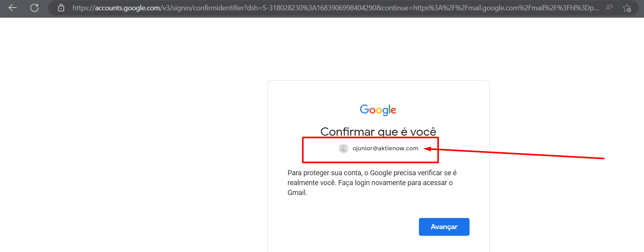644x252 pixels.
Task: Go back with the browser back arrow
Action: [x=13, y=8]
